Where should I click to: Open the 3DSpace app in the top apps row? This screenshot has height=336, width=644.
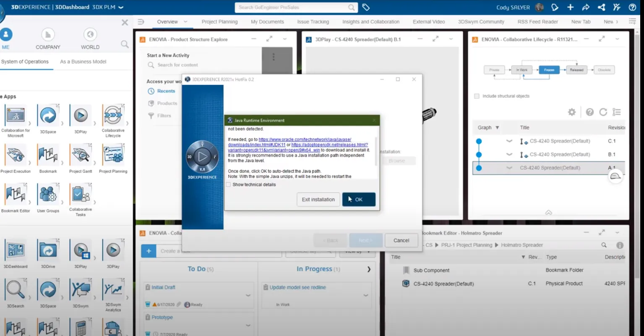point(48,115)
